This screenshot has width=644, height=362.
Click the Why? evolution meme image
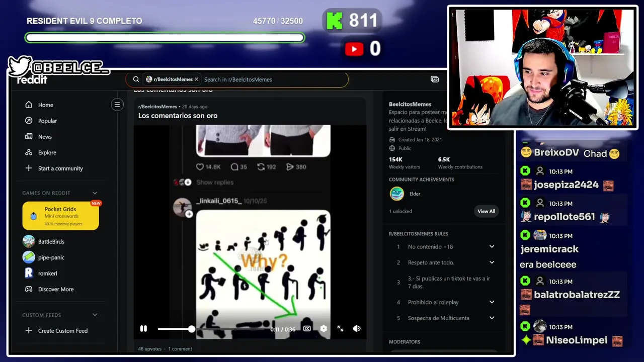(x=263, y=274)
